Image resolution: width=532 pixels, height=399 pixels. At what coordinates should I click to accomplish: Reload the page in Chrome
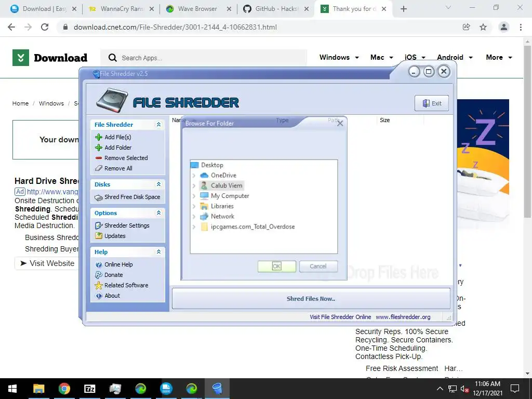(45, 27)
